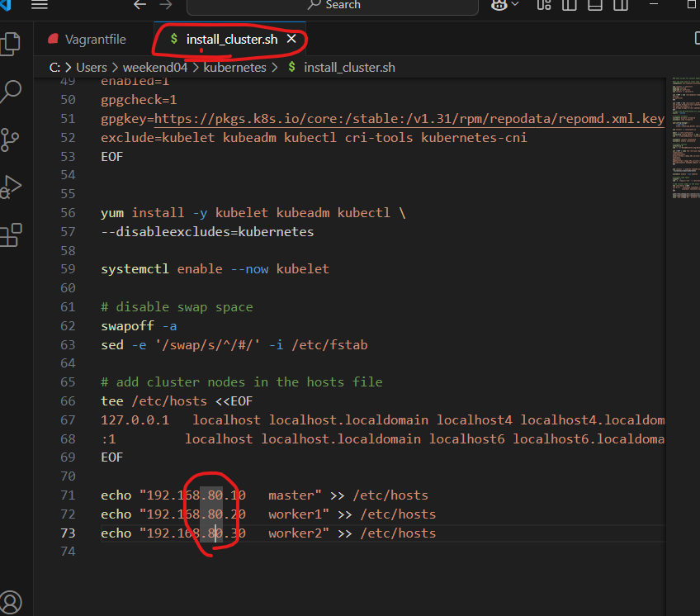Screen dimensions: 700x616
Task: Minimize the VS Code window
Action: pos(654,4)
